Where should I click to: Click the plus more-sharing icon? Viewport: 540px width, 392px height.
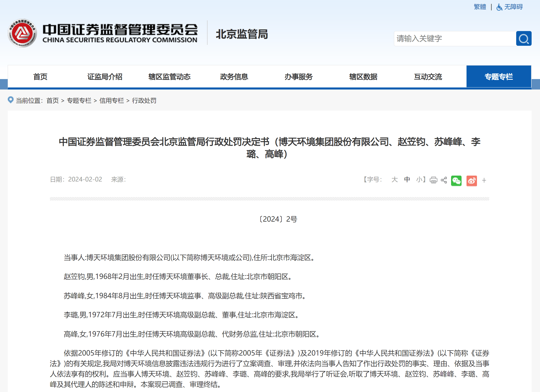[484, 180]
